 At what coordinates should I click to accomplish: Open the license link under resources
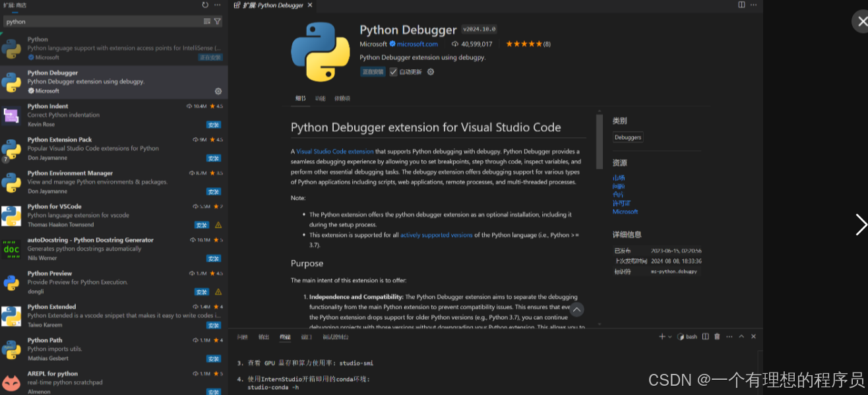(621, 203)
